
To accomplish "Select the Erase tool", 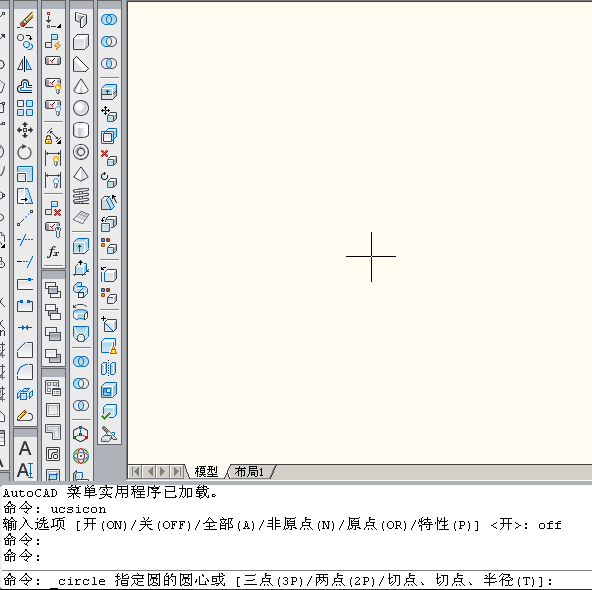I will tap(25, 20).
